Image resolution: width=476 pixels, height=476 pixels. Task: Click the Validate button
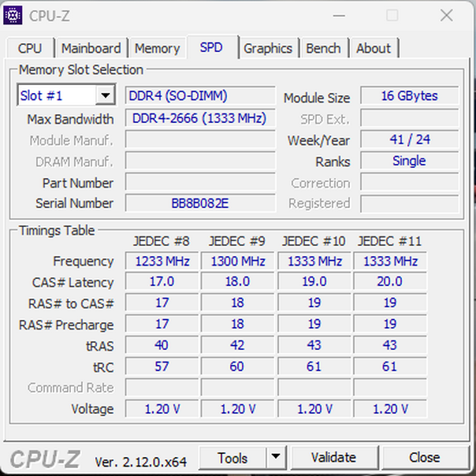(333, 457)
